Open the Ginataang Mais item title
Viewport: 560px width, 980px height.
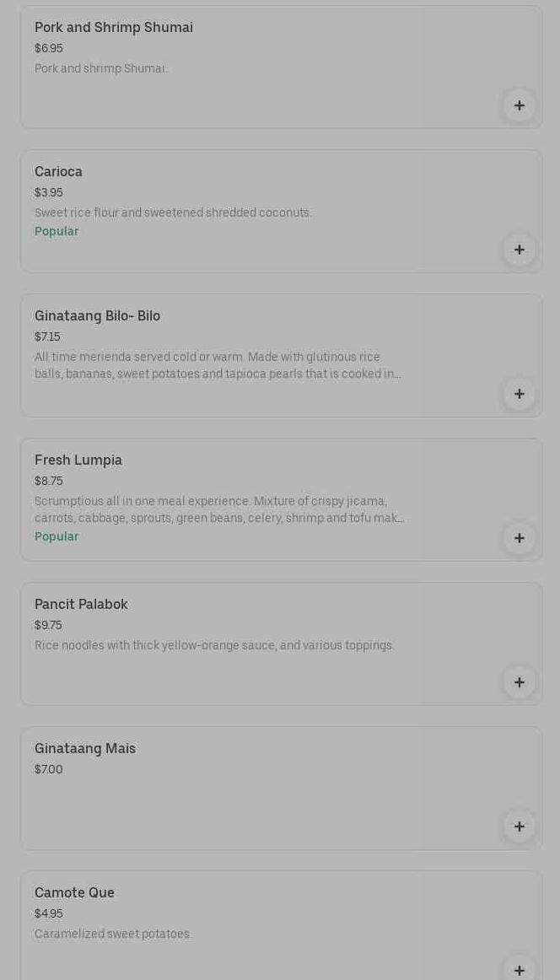coord(85,749)
